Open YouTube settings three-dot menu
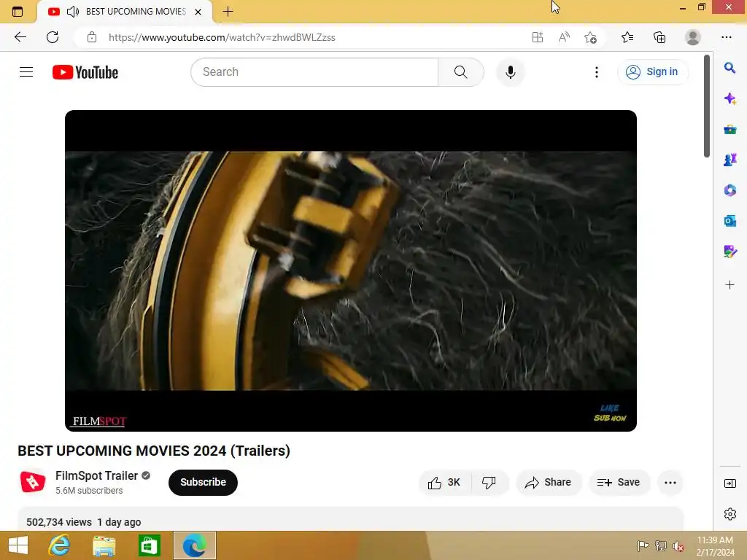This screenshot has width=747, height=560. (597, 72)
